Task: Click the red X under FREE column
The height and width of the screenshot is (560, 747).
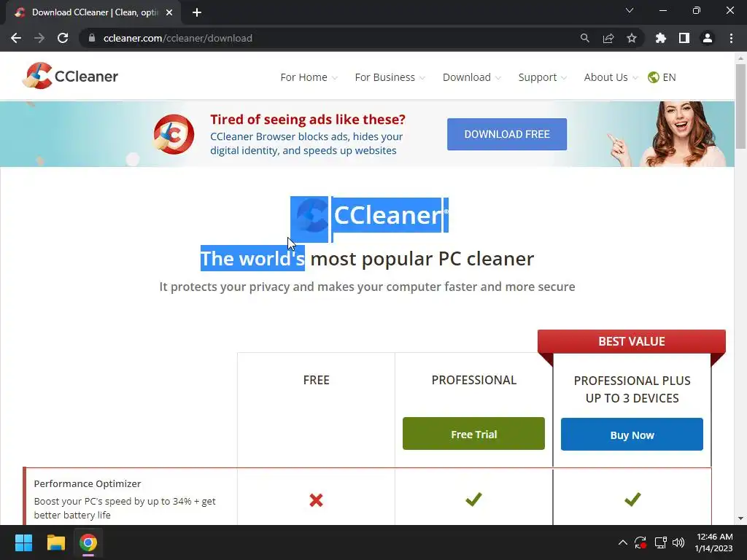Action: pyautogui.click(x=316, y=500)
